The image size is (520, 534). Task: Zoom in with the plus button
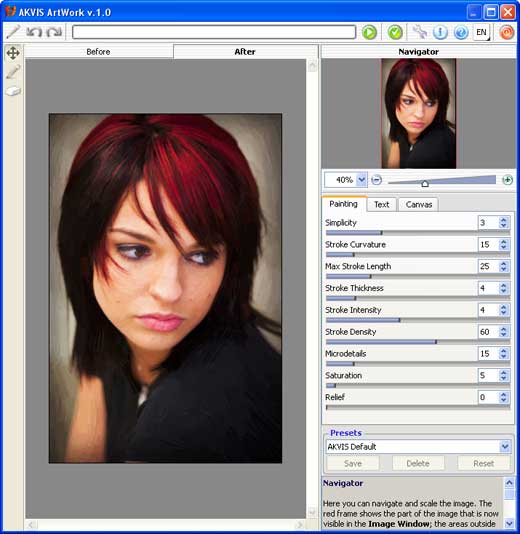[x=507, y=179]
